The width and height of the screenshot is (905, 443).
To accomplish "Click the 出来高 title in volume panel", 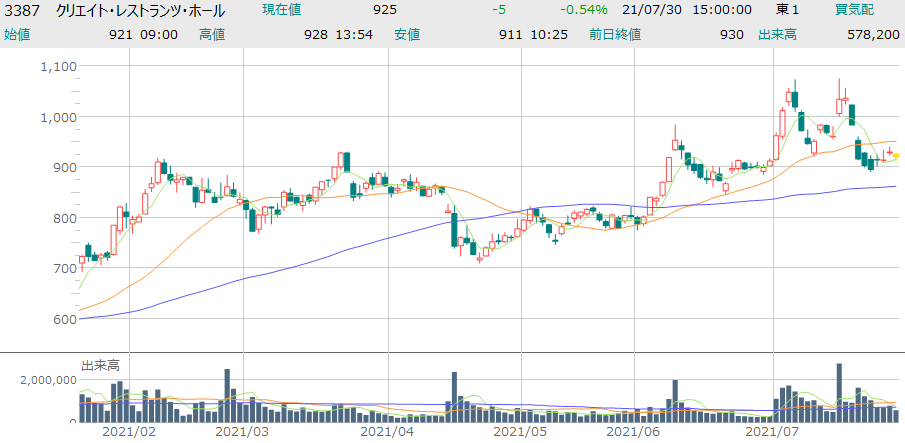I will coord(100,365).
